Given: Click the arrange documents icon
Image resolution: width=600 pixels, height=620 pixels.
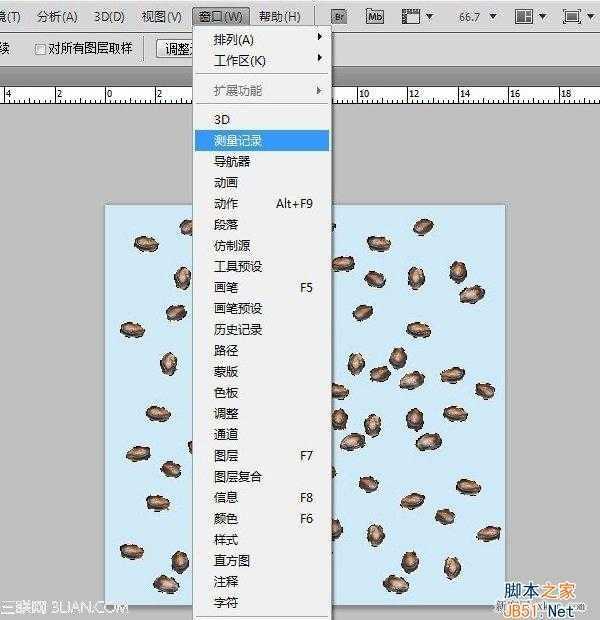Looking at the screenshot, I should (530, 16).
